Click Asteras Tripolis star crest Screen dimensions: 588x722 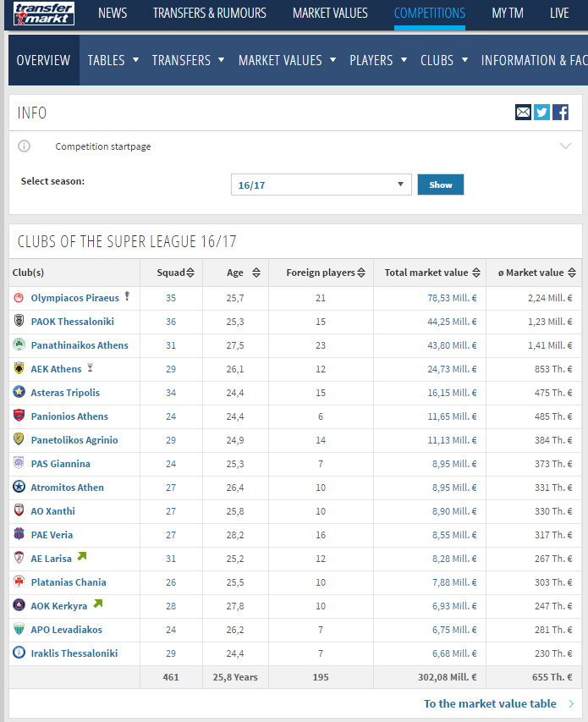click(x=19, y=392)
